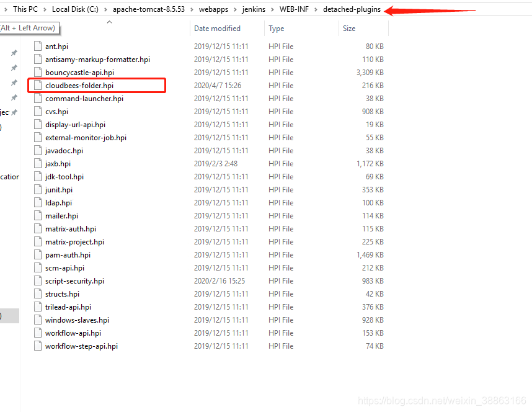Click 2020/4/7 15:26 date of cloudbees-folder.hpi

point(218,86)
